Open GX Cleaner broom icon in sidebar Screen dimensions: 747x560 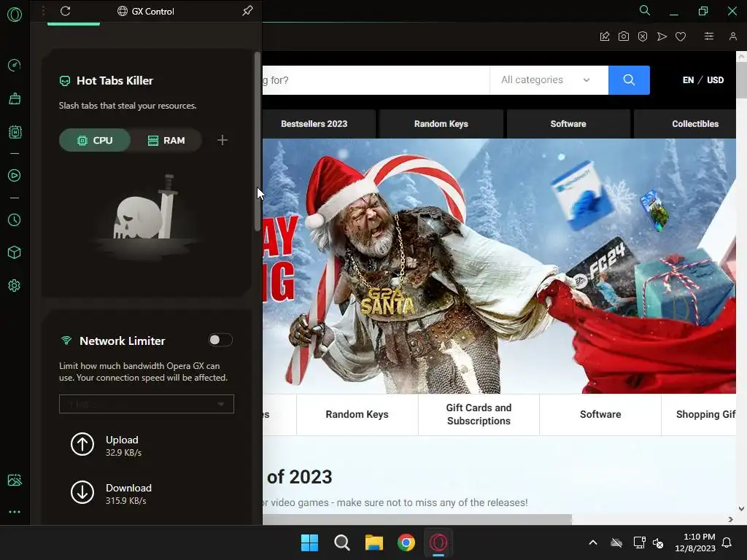[15, 98]
